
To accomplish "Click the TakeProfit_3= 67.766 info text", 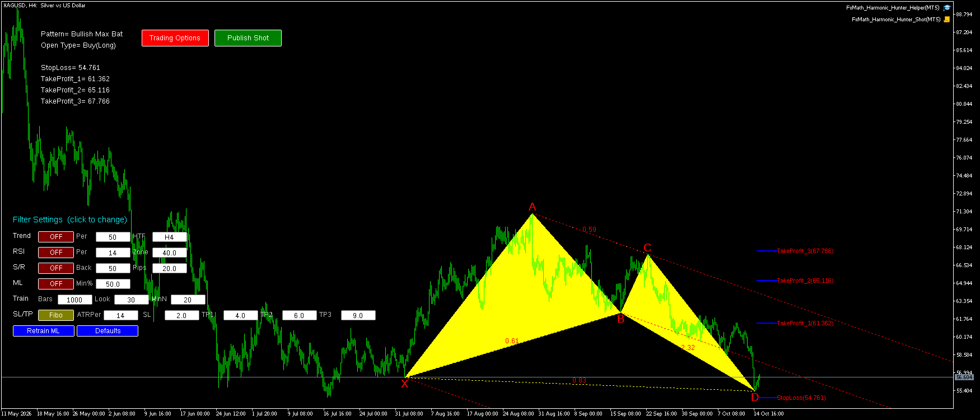I will 75,101.
